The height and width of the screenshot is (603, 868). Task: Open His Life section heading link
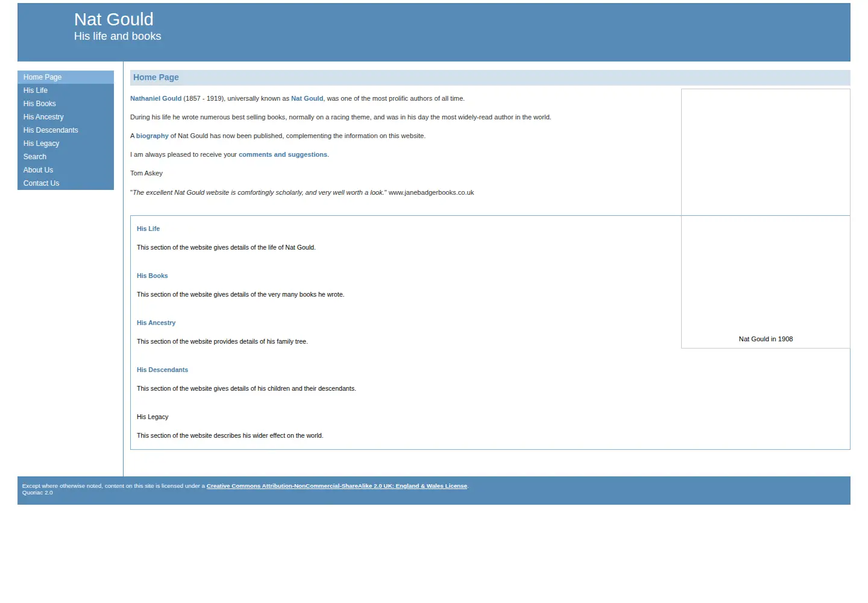tap(148, 229)
